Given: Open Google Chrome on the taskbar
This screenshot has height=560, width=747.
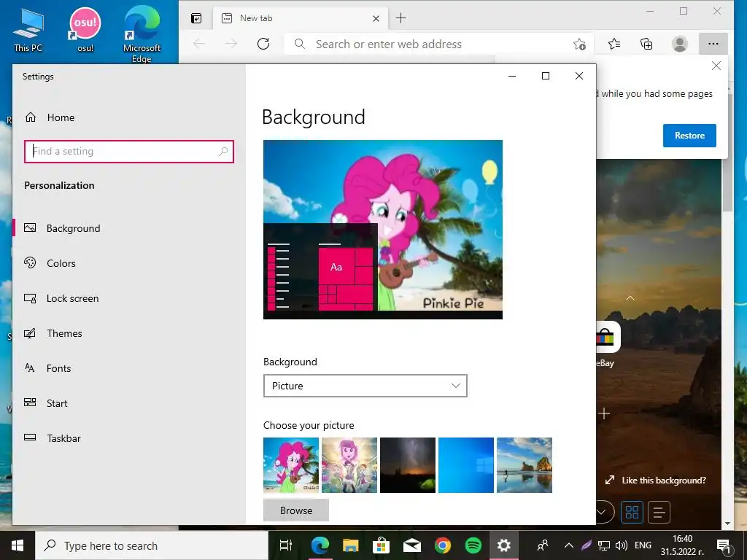Looking at the screenshot, I should coord(443,545).
